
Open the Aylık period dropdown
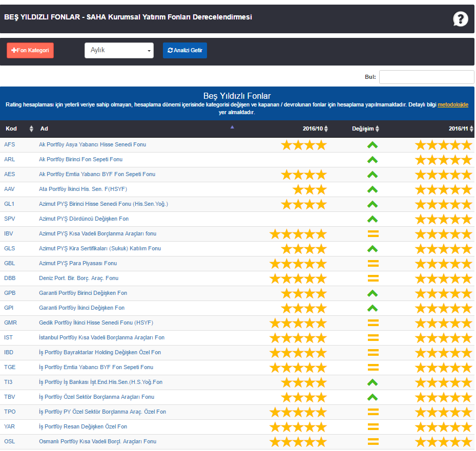(119, 50)
